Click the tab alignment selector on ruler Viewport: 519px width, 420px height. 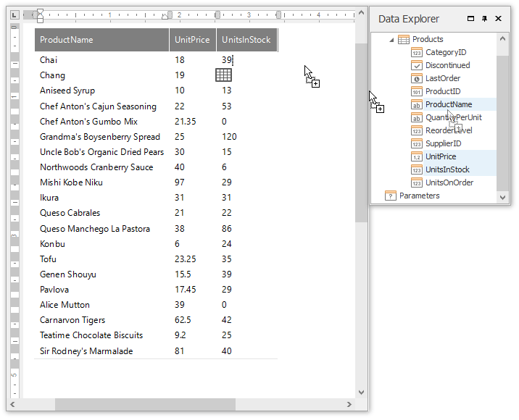coord(14,14)
